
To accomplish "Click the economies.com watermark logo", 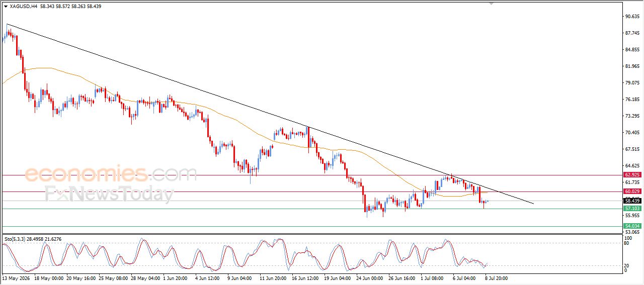I will [x=110, y=174].
